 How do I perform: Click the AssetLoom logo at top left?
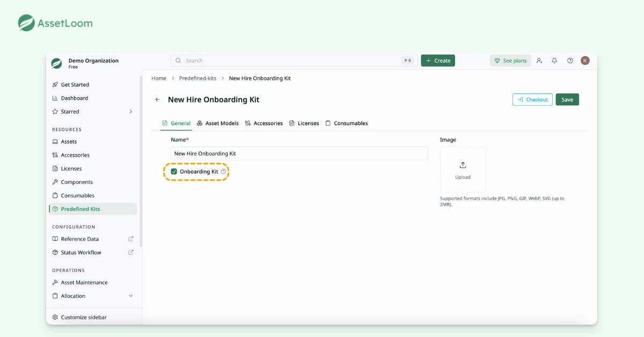(55, 23)
